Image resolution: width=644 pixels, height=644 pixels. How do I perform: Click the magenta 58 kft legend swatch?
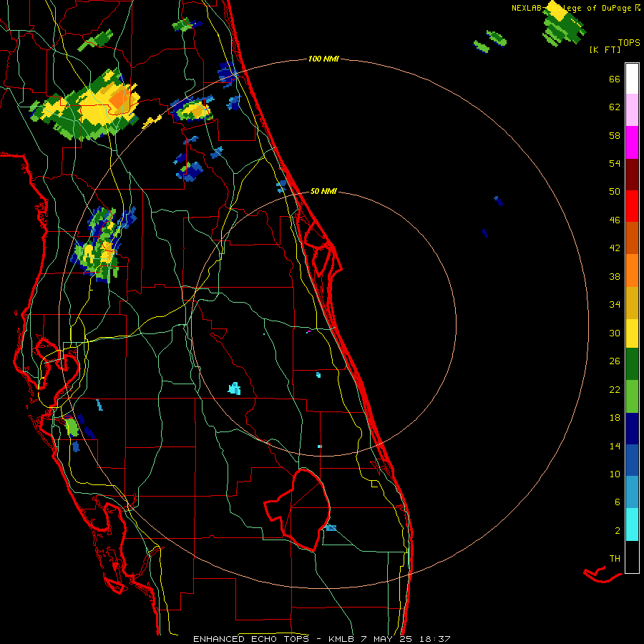(632, 142)
